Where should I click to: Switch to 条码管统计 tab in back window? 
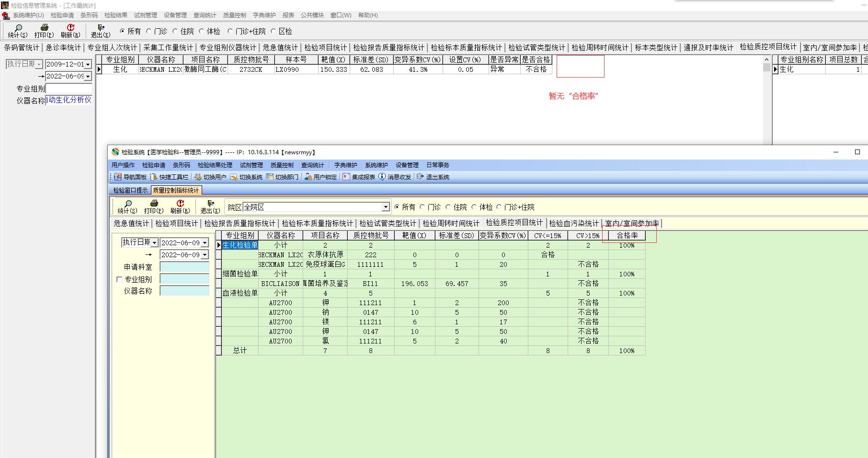[x=22, y=47]
